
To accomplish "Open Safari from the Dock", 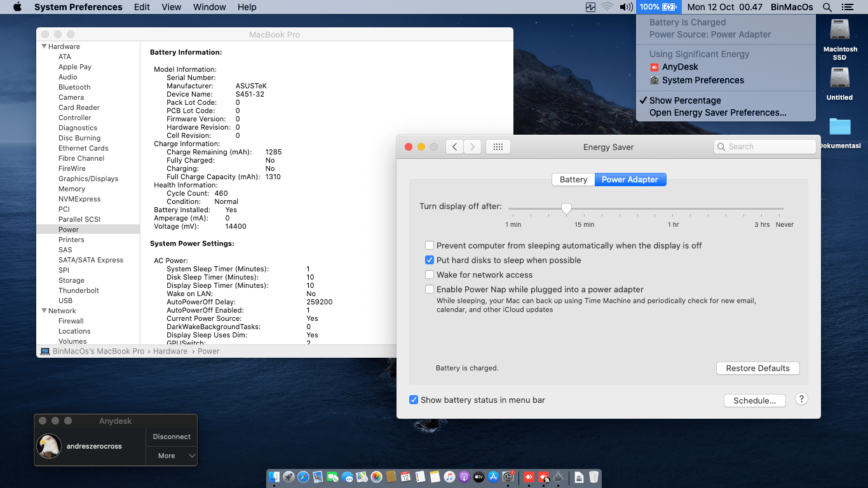I will [x=303, y=477].
